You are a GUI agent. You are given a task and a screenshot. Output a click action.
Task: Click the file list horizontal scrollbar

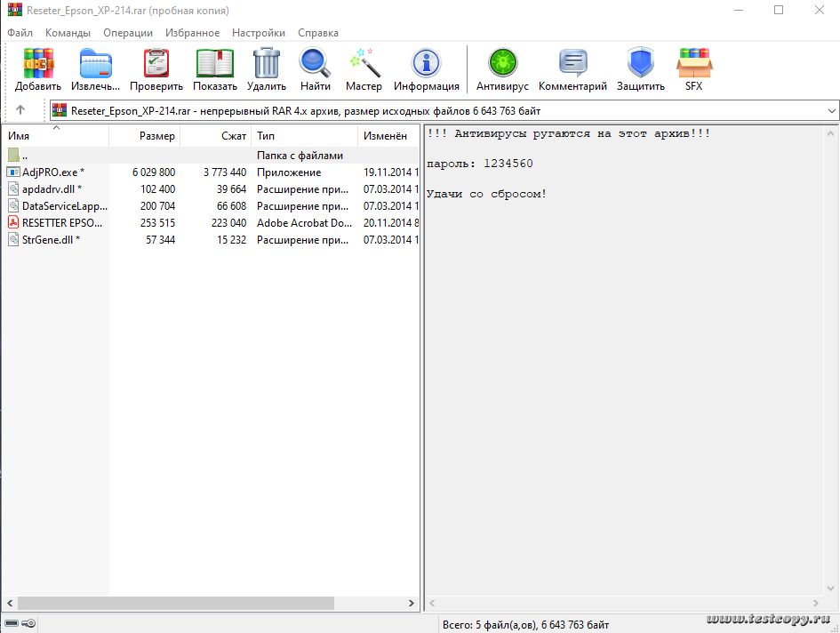point(178,603)
